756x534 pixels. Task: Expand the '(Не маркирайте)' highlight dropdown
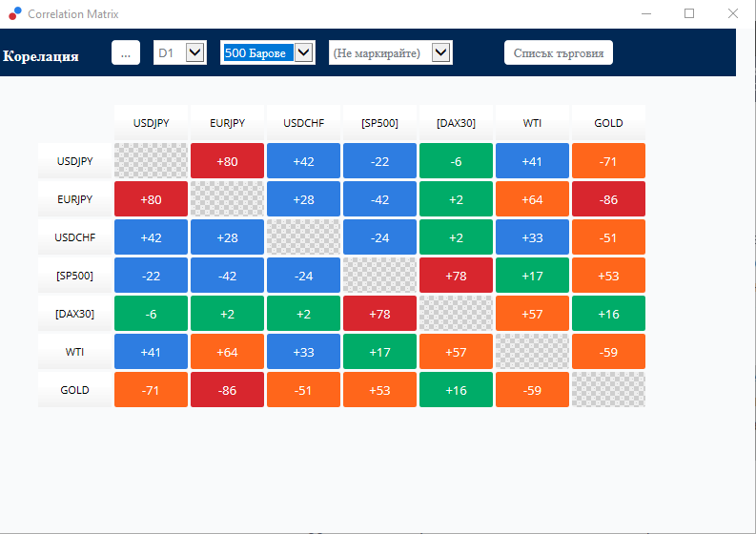[x=391, y=52]
